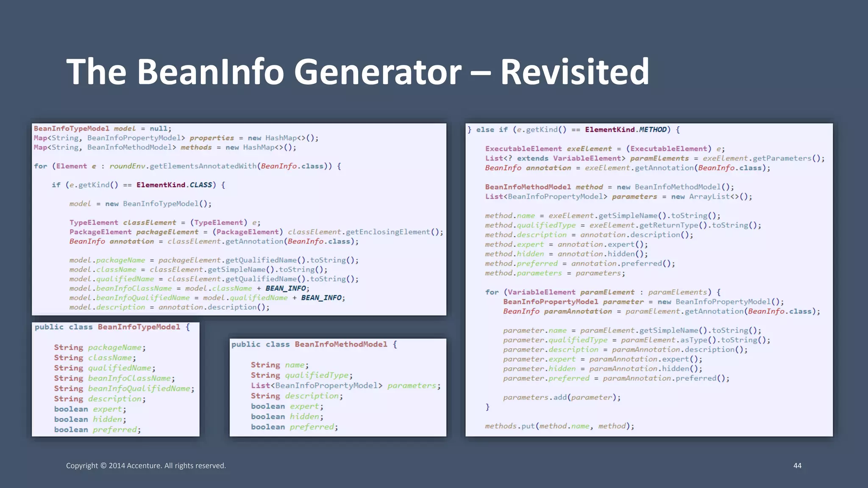Click the 'PackageElement packageElement' declaration line
The height and width of the screenshot is (488, 868).
[256, 232]
